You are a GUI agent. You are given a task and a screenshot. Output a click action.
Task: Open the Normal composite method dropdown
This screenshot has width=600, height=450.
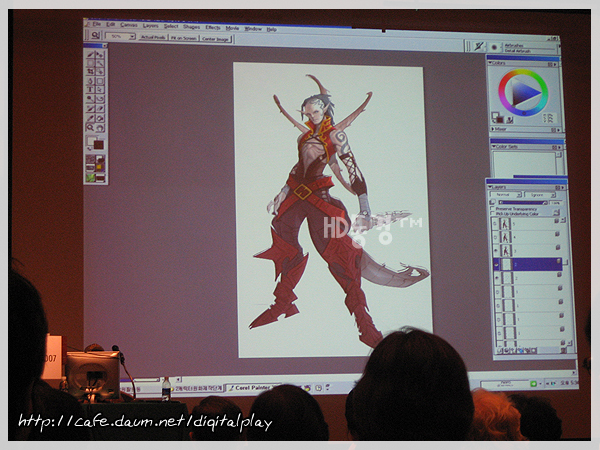(506, 194)
